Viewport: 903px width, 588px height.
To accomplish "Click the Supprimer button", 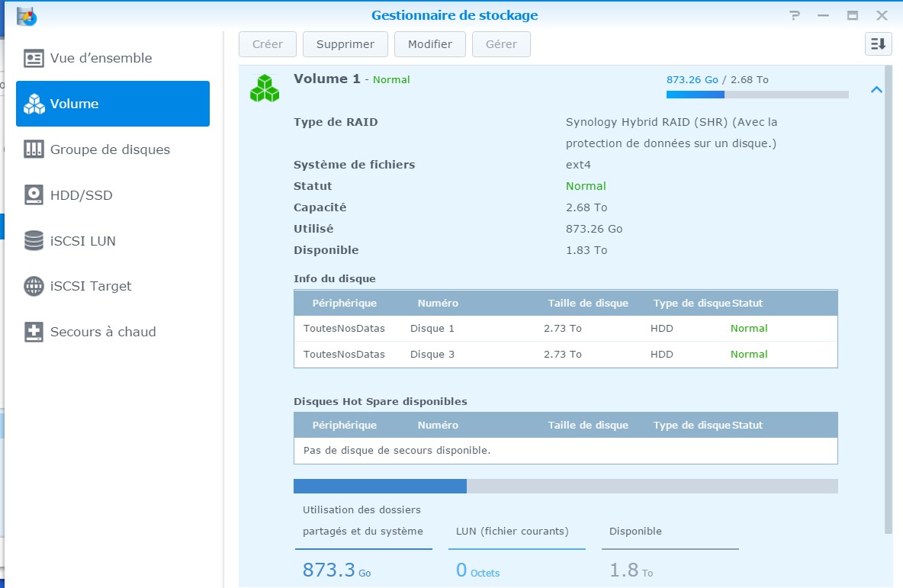I will click(x=345, y=44).
